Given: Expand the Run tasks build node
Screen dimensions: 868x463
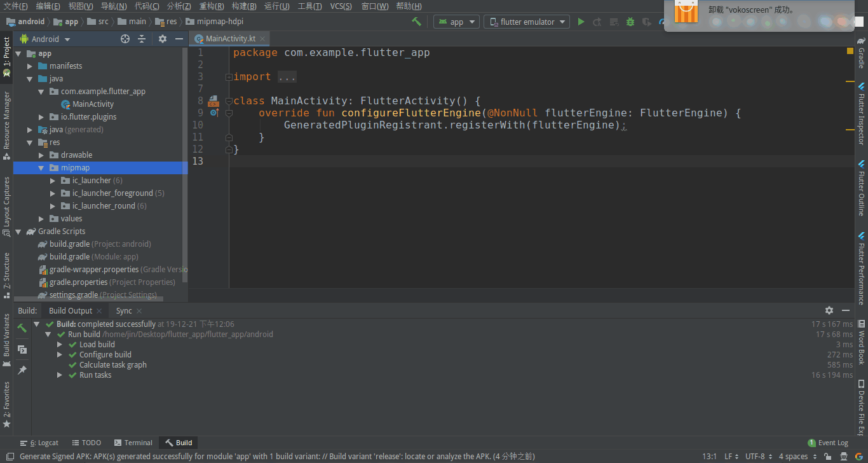Looking at the screenshot, I should [x=60, y=375].
